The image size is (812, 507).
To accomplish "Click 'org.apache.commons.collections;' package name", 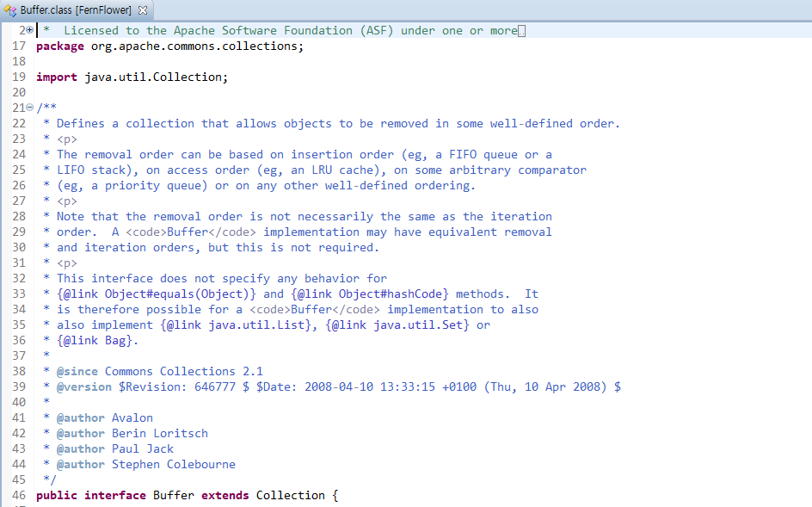I will tap(197, 46).
